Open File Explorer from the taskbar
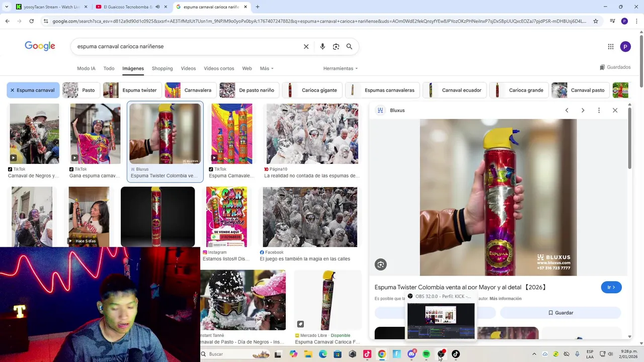Viewport: 644px width, 362px height. coord(308,354)
